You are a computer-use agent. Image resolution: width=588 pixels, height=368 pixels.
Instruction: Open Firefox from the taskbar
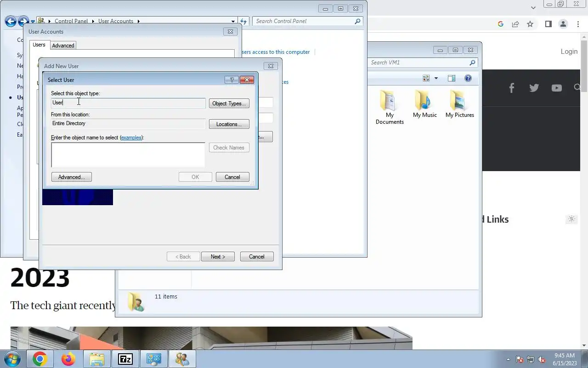pos(68,359)
